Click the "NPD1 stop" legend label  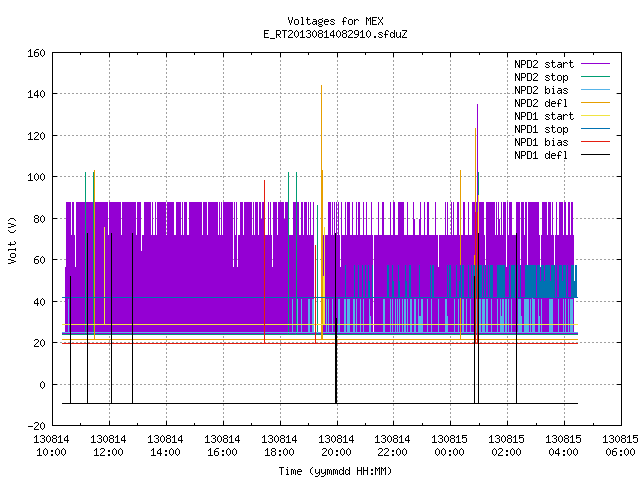point(541,129)
